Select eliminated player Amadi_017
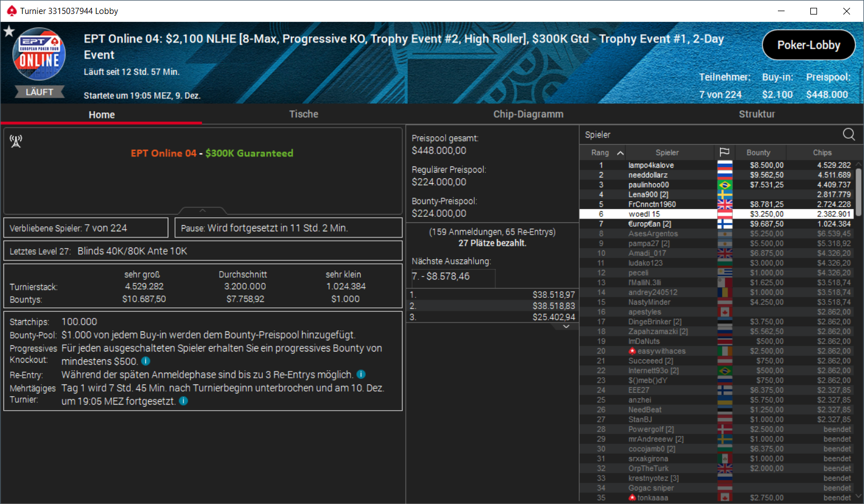This screenshot has width=864, height=504. (717, 253)
